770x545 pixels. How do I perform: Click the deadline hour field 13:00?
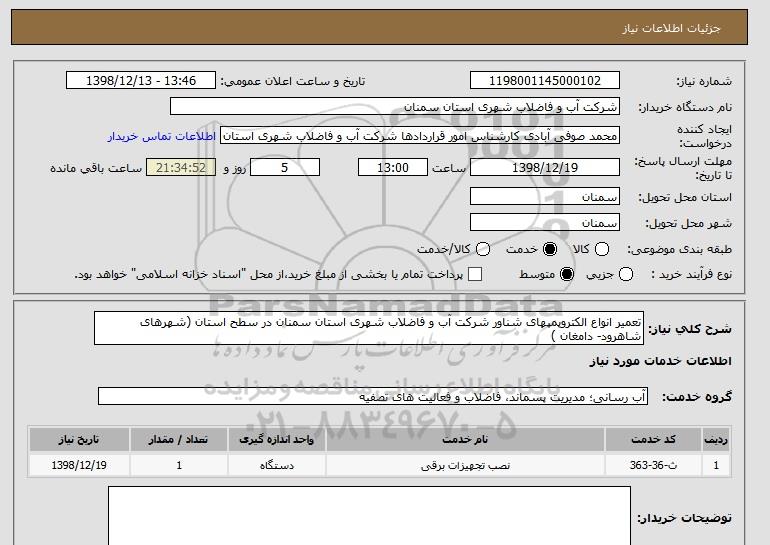click(x=393, y=167)
